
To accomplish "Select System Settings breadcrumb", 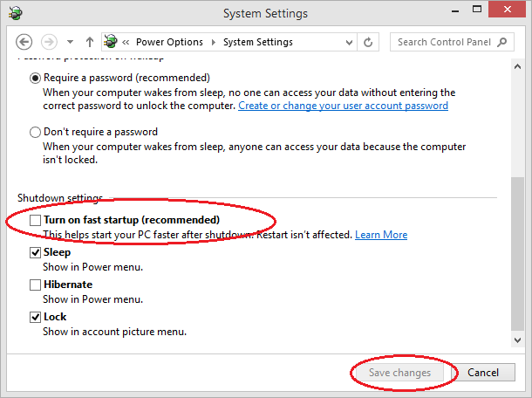I will (258, 42).
